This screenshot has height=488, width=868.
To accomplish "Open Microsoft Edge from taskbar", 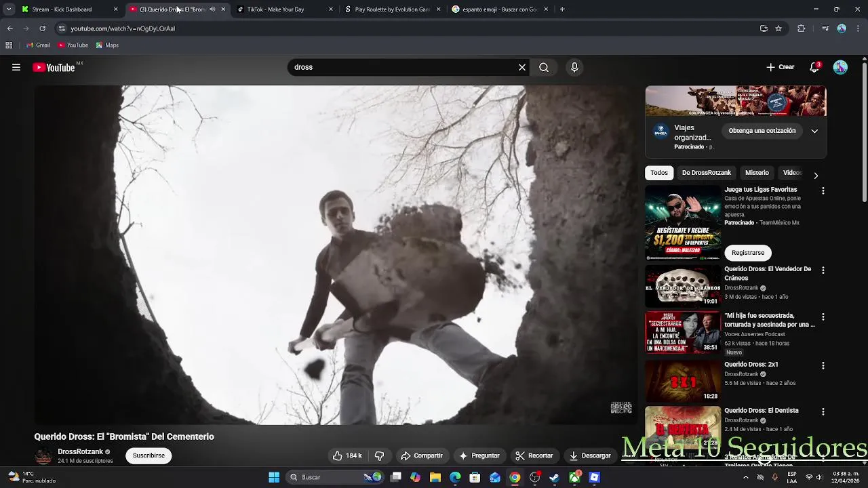I will (455, 477).
